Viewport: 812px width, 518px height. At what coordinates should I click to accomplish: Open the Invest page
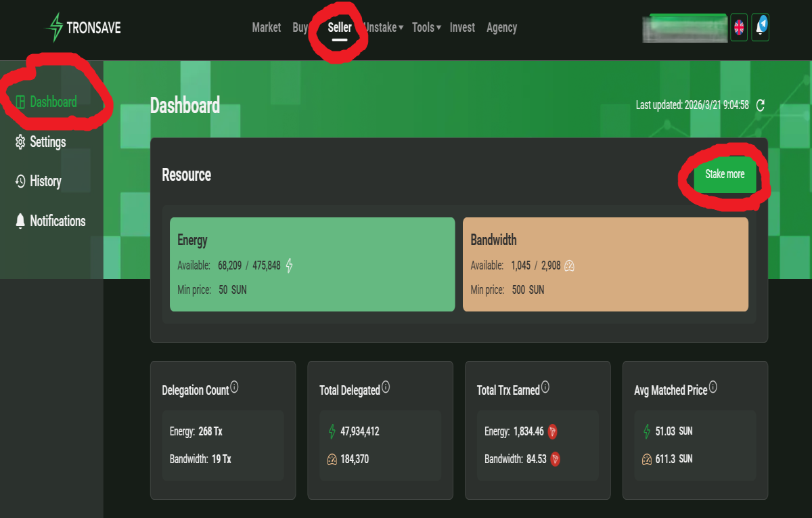click(462, 28)
